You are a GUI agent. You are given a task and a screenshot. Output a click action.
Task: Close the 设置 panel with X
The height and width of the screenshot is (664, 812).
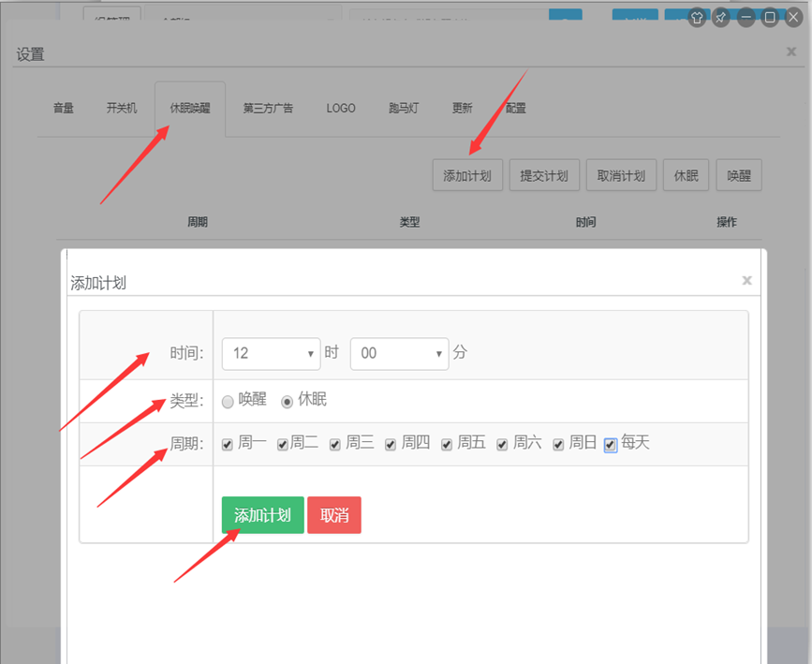791,52
